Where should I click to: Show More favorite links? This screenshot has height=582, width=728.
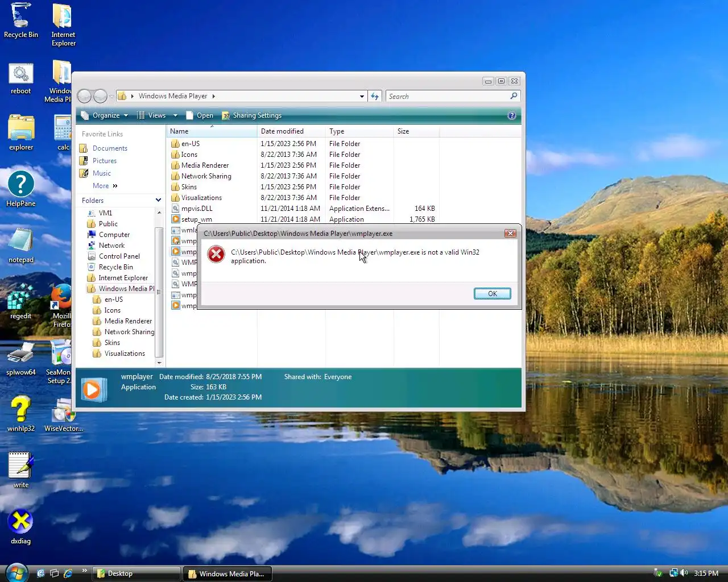click(x=105, y=186)
